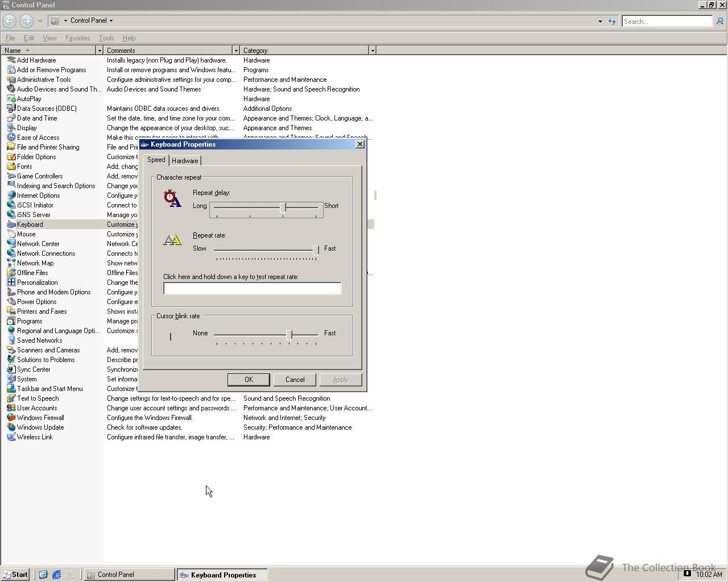Select the Internet Options icon

11,196
